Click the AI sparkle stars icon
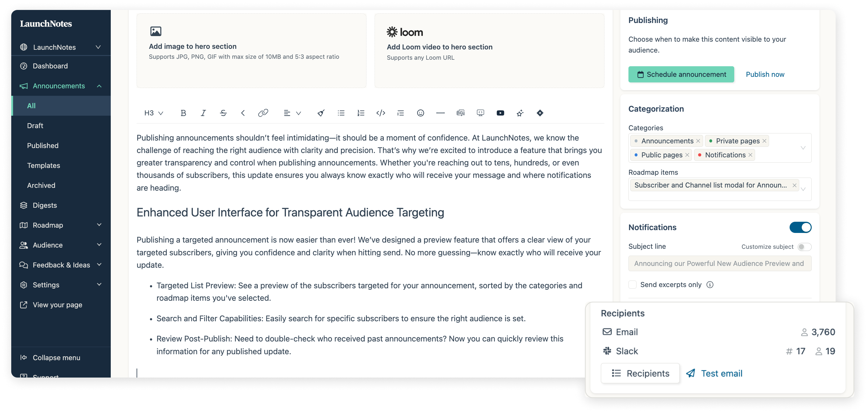The width and height of the screenshot is (868, 413). pos(520,113)
